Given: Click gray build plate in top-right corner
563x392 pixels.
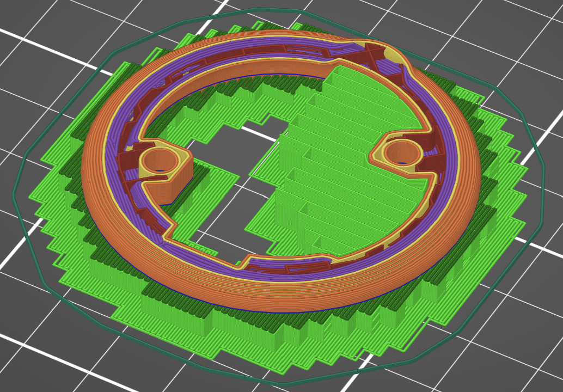Looking at the screenshot, I should tap(523, 33).
